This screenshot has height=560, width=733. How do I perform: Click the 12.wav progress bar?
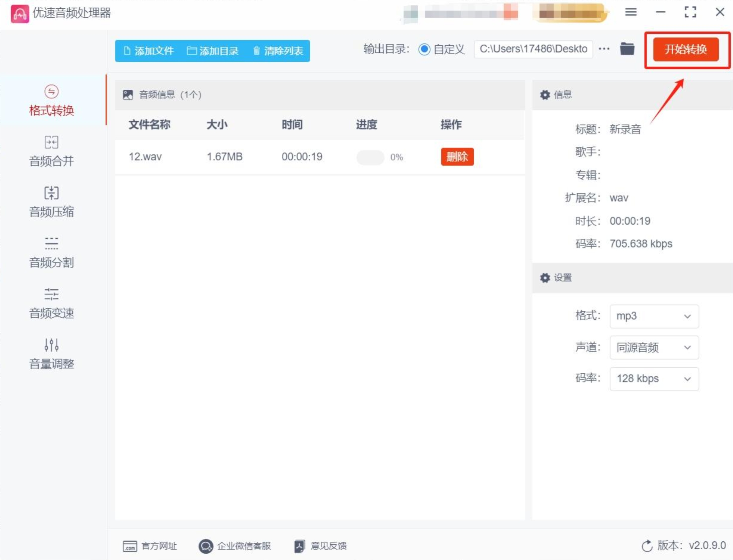click(x=370, y=157)
